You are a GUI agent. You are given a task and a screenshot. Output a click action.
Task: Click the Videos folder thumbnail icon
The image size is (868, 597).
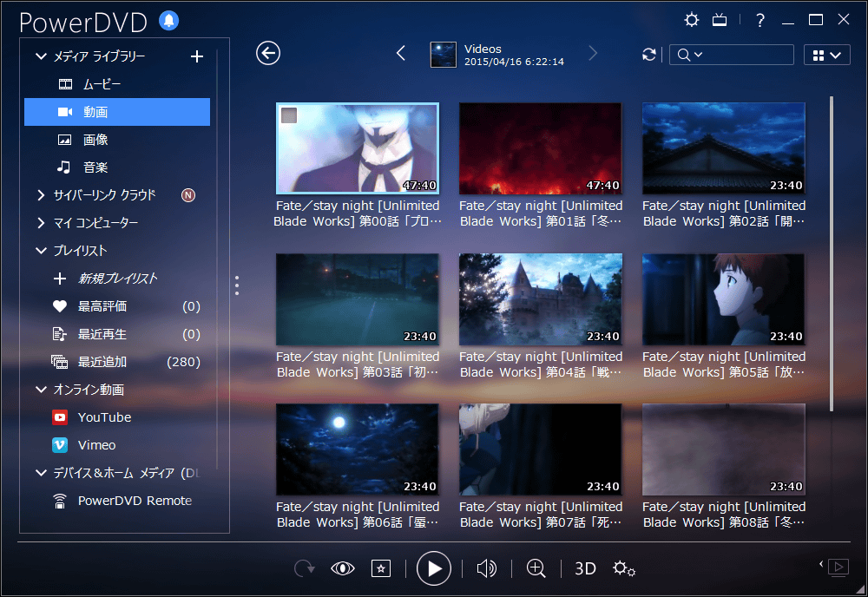pos(444,55)
